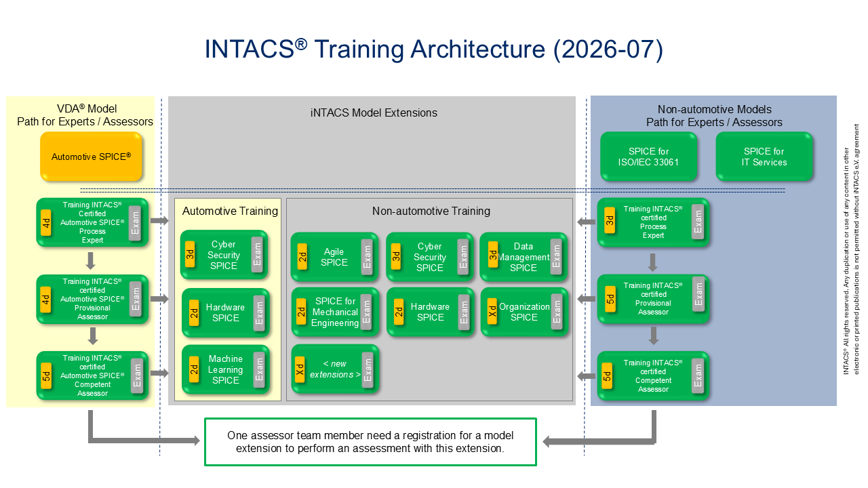Click the 3d tag on non-automotive certified Process Expert
Screen dimensions: 868x488
(x=610, y=222)
